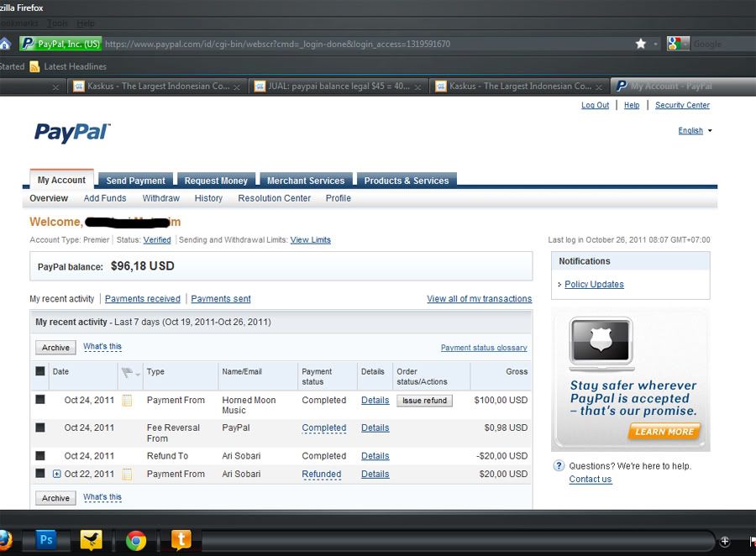
Task: Open the Products & Services tab
Action: 407,181
